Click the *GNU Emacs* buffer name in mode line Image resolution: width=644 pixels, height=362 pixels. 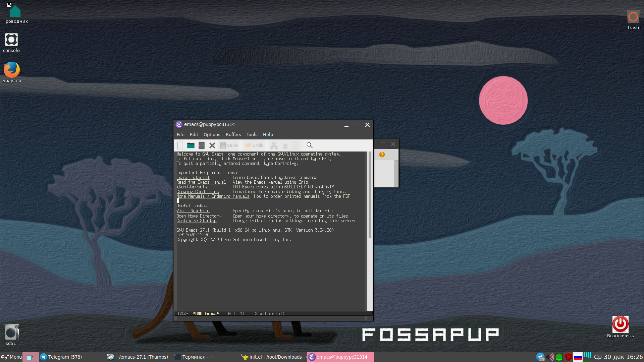[x=206, y=314]
